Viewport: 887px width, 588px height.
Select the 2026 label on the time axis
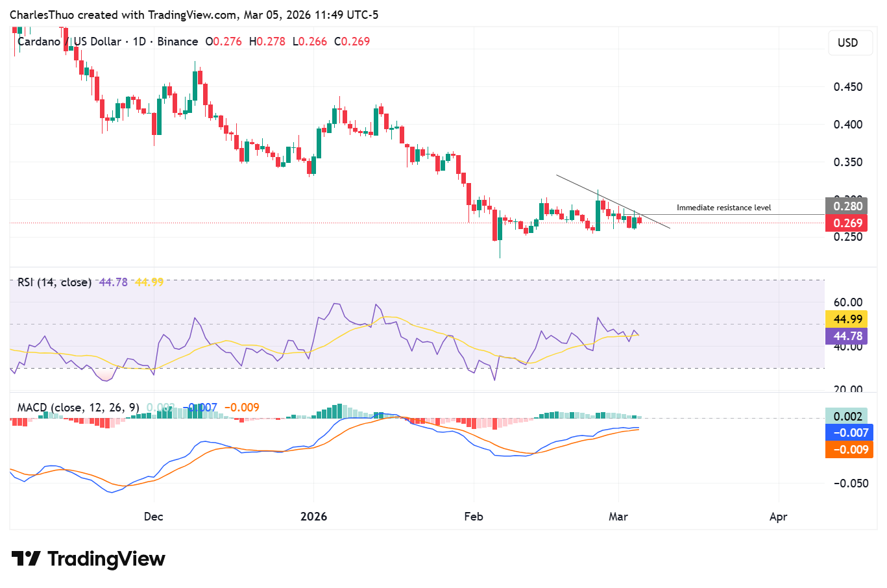tap(314, 517)
